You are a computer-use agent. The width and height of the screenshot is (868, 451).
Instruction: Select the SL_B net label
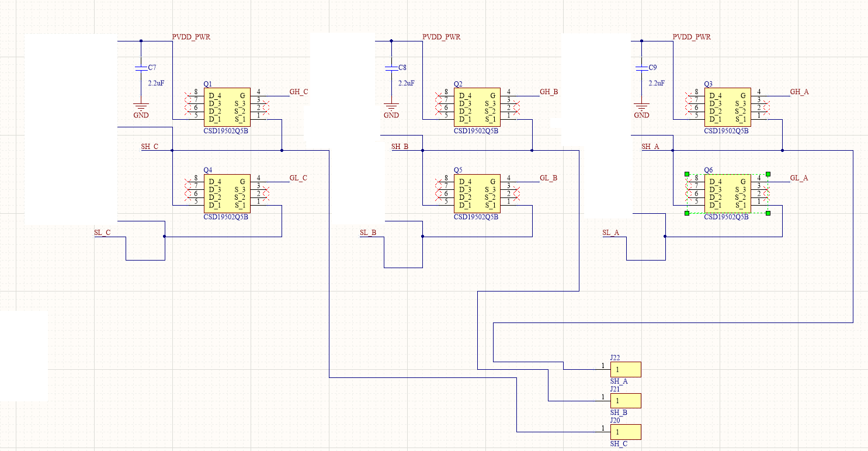point(368,233)
